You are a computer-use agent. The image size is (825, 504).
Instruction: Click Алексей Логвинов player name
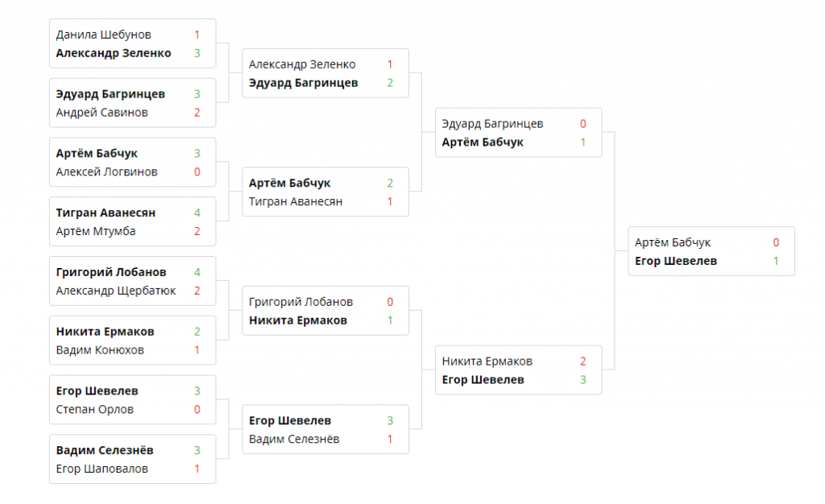coord(106,171)
